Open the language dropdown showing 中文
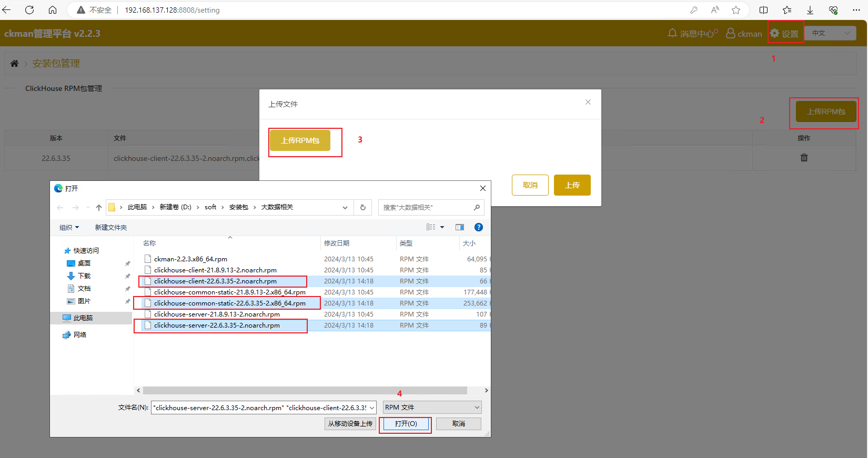 click(x=831, y=33)
